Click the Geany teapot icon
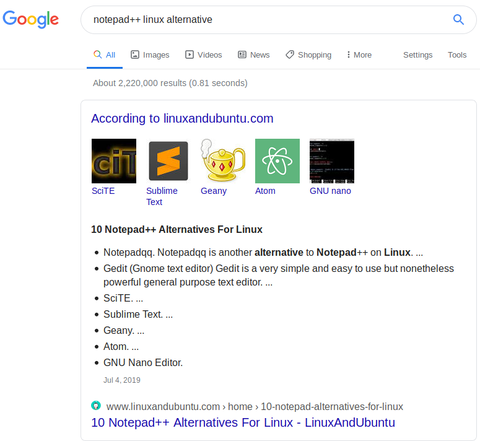 223,161
